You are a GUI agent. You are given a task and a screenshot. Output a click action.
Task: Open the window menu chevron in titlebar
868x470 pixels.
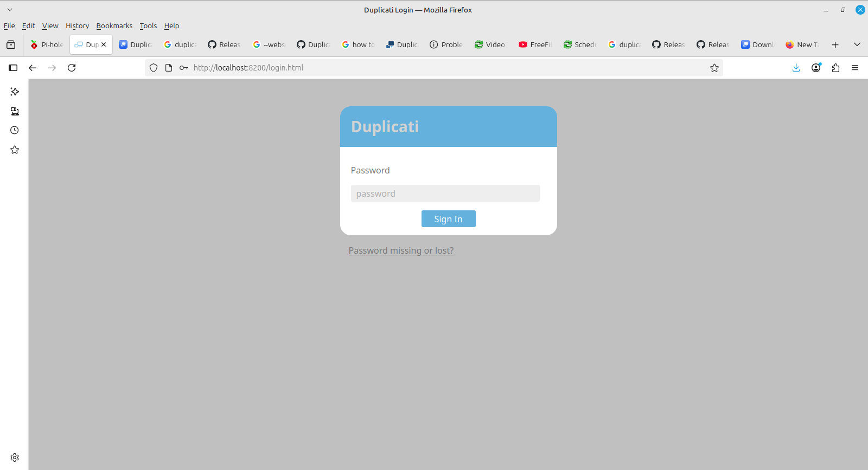(9, 10)
